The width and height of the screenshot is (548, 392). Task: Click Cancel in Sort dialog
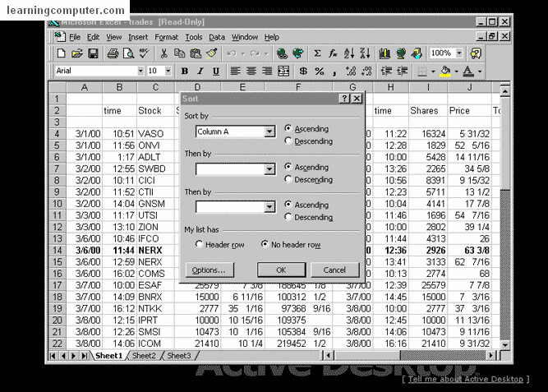pos(334,270)
